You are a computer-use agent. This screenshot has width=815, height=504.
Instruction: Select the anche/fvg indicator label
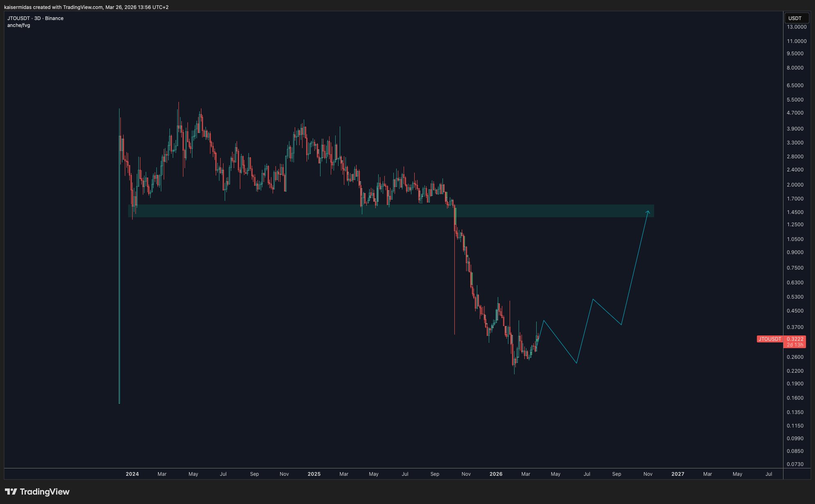(x=19, y=25)
